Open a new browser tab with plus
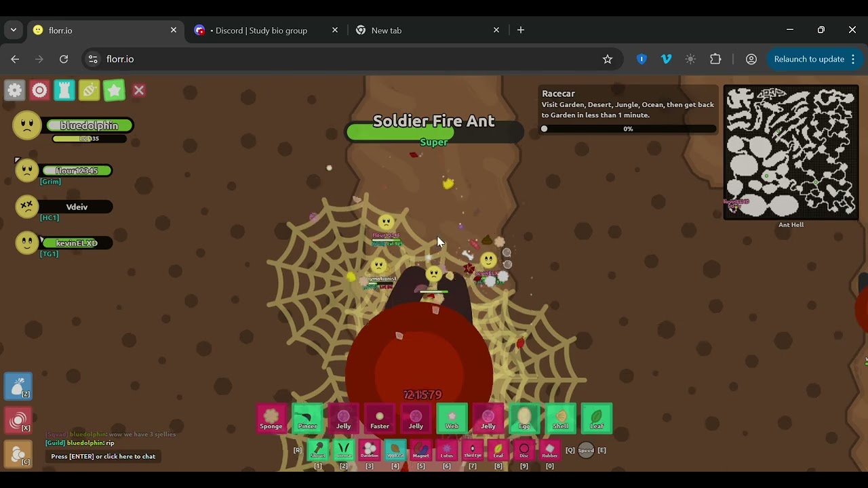This screenshot has width=868, height=488. tap(521, 30)
